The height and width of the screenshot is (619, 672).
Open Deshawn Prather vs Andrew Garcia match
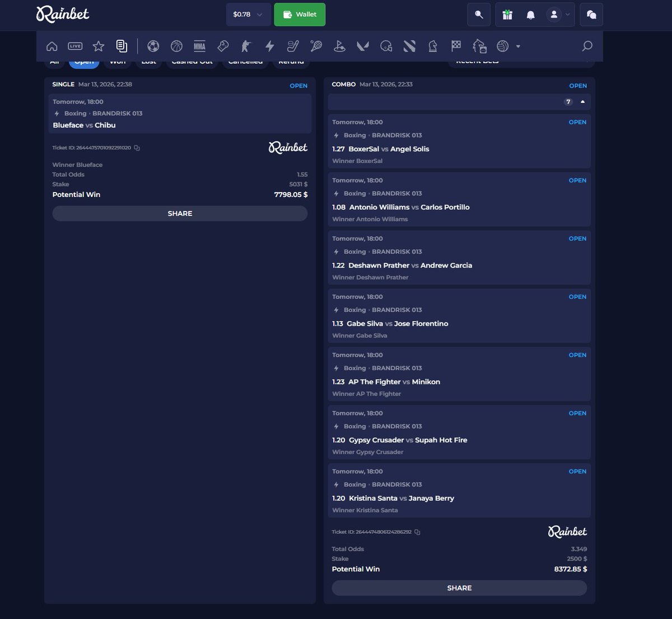point(410,265)
